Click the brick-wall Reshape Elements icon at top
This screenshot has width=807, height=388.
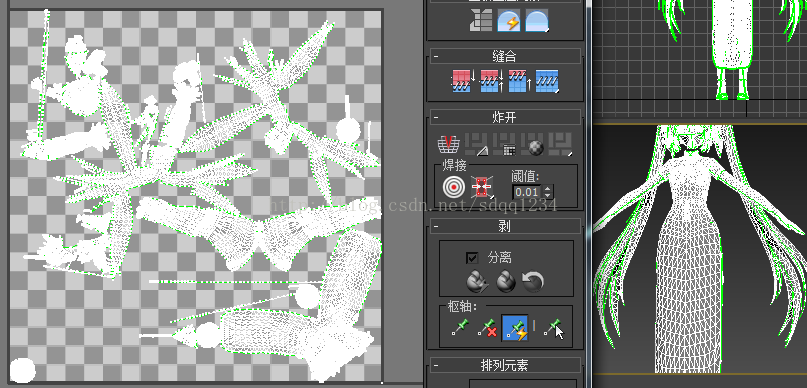pos(481,21)
